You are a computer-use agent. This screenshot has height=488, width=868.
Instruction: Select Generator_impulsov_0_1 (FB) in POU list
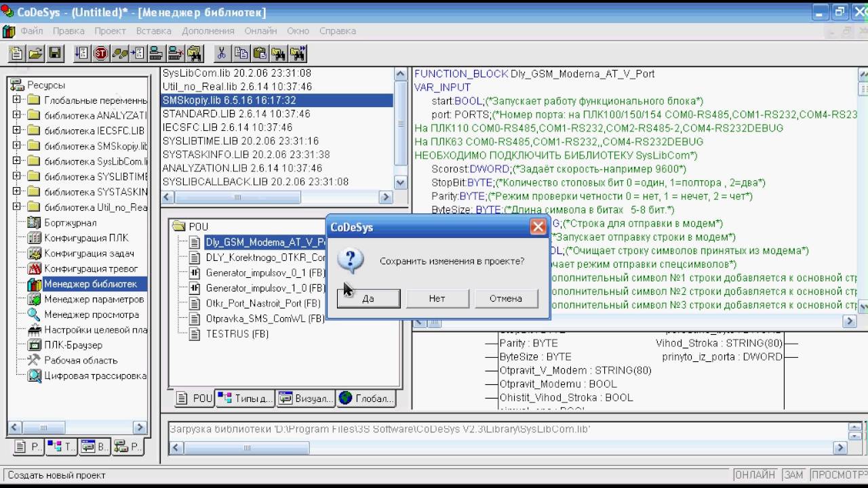coord(265,272)
